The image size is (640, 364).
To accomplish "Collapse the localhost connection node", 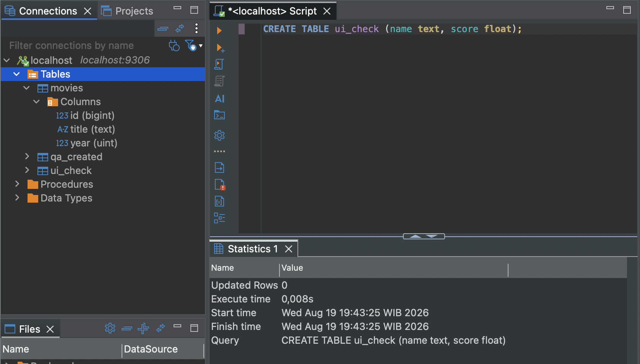I will pyautogui.click(x=7, y=60).
